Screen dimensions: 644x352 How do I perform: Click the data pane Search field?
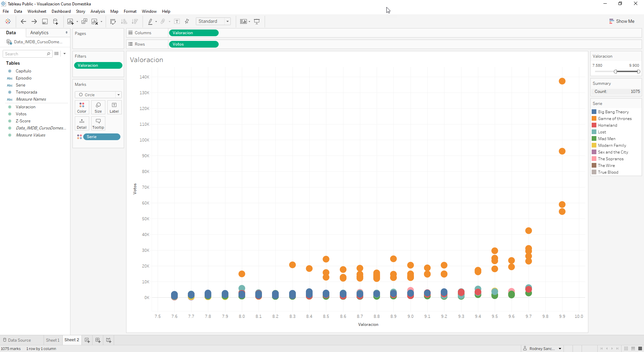pyautogui.click(x=27, y=54)
